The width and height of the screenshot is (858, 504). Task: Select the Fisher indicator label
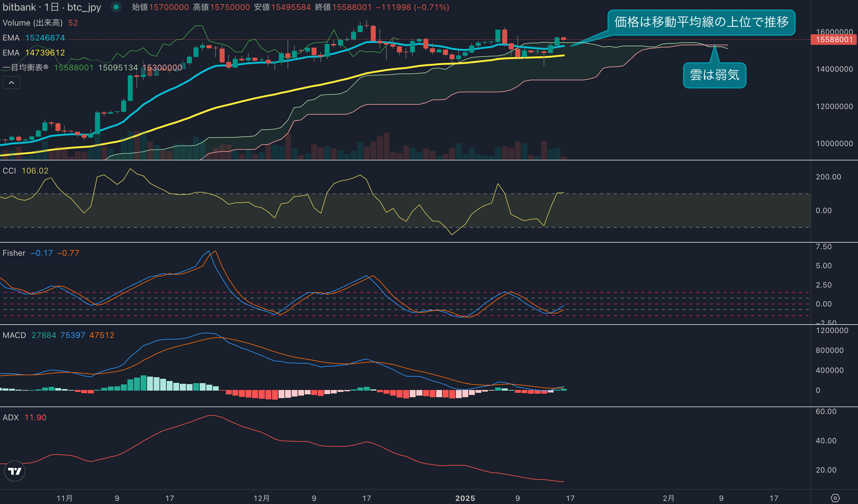coord(14,253)
